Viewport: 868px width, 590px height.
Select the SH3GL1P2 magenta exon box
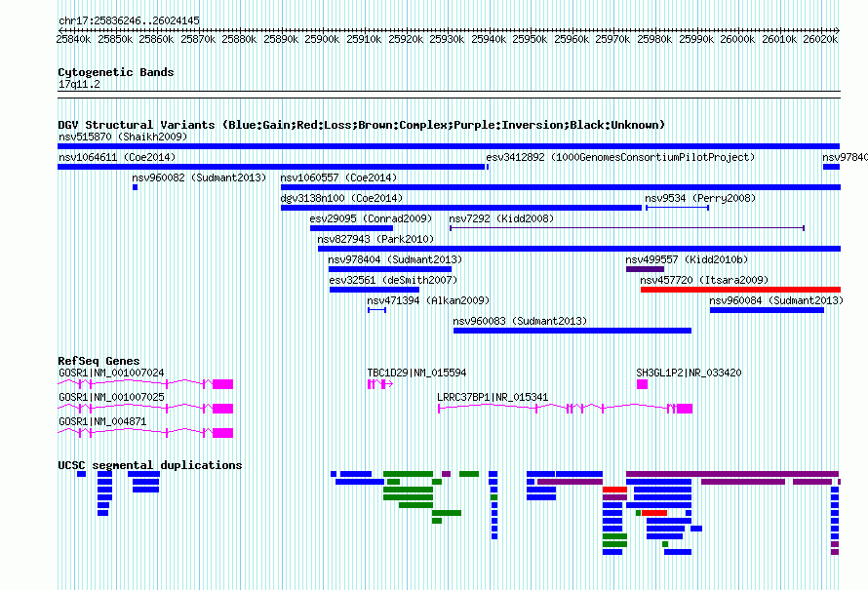point(642,384)
